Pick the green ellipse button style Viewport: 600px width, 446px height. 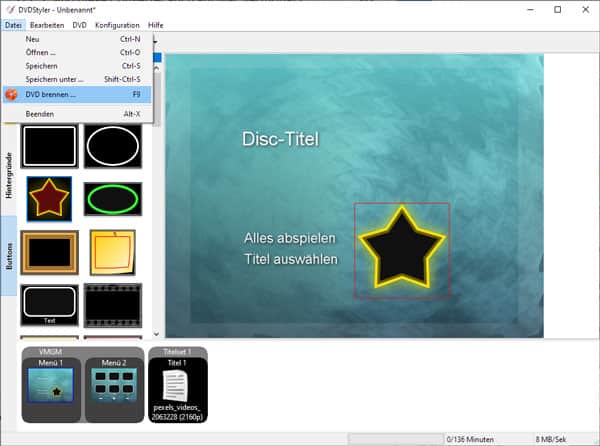point(112,198)
